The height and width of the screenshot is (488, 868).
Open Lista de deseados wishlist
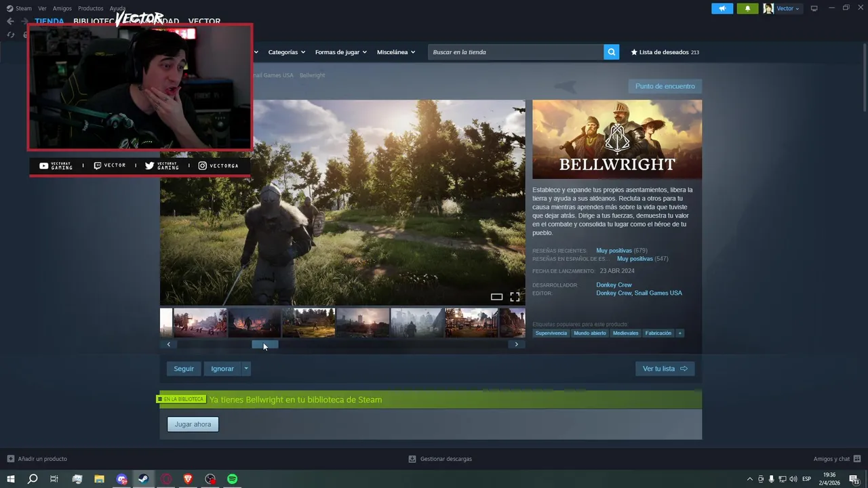(x=665, y=52)
